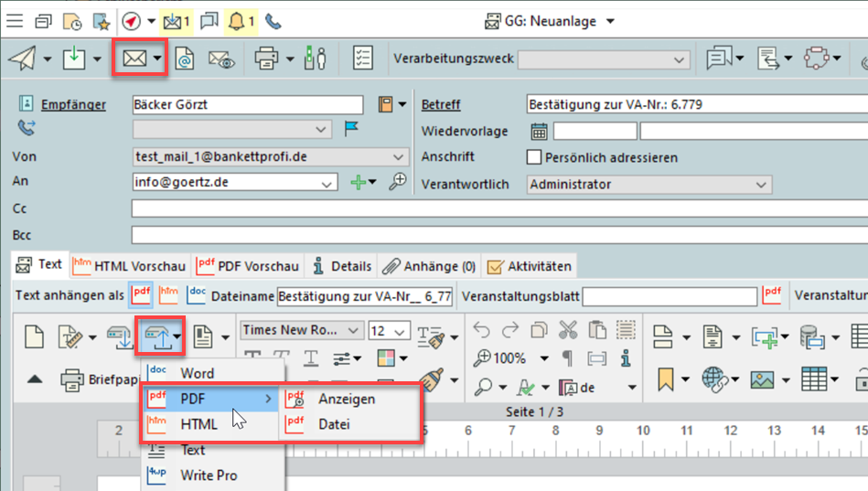Viewport: 868px width, 491px height.
Task: Click the envelope email send icon
Action: [134, 59]
